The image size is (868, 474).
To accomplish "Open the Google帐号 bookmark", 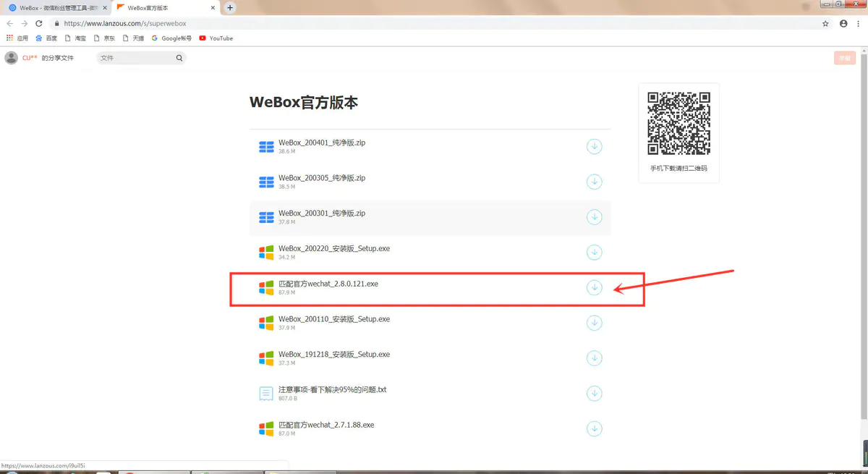I will [x=172, y=38].
